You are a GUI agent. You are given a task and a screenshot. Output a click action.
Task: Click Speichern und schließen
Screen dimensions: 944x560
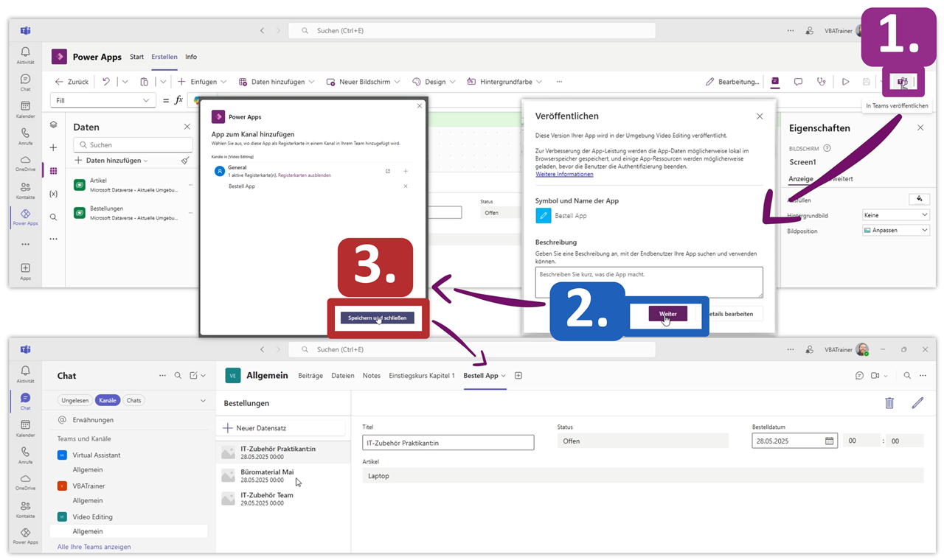[x=378, y=318]
